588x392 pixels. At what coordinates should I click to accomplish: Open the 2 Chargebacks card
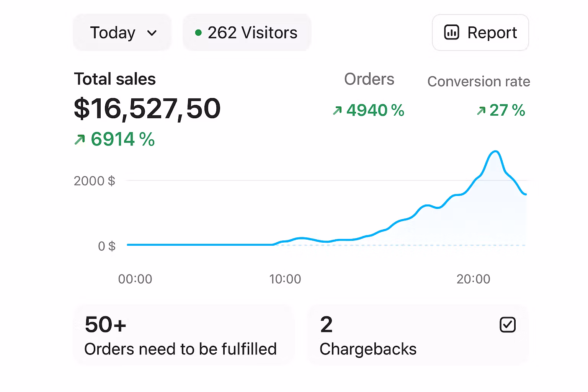(418, 335)
